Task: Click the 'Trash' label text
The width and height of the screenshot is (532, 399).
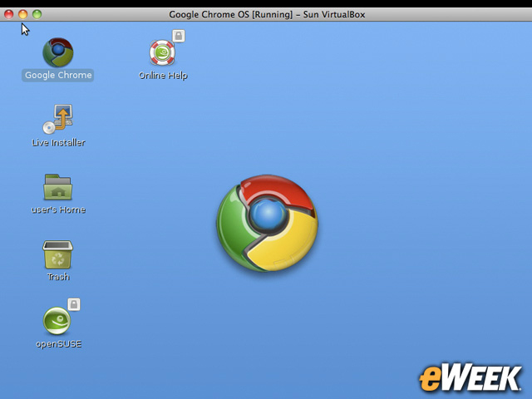Action: (58, 277)
